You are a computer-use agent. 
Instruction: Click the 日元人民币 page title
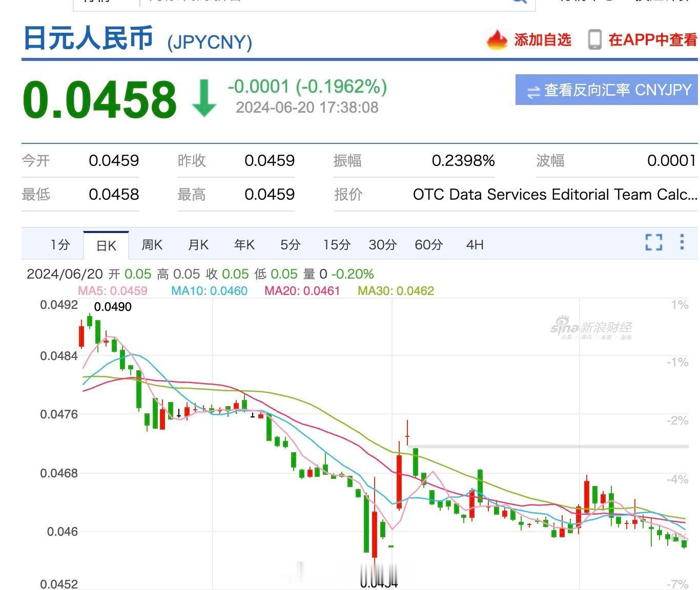point(88,38)
